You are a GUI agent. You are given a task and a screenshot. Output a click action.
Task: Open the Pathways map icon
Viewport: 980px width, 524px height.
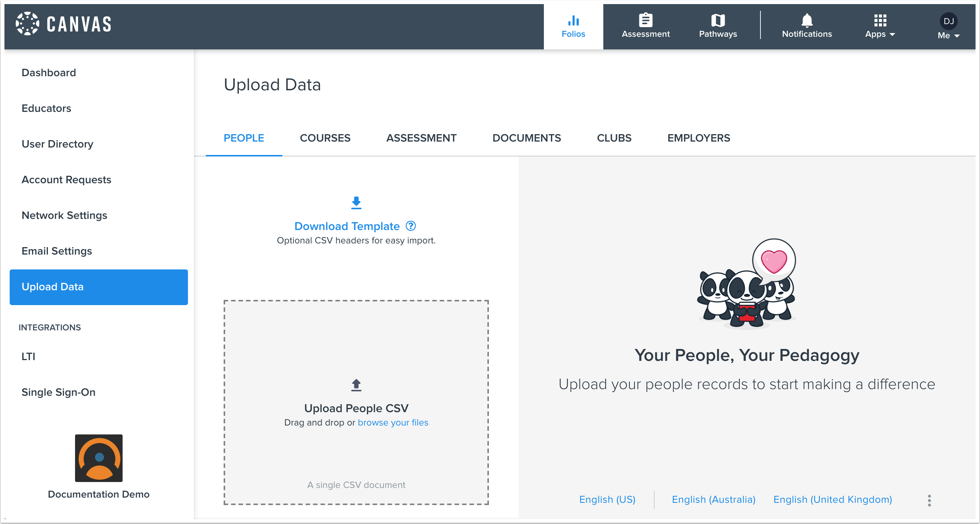coord(717,20)
